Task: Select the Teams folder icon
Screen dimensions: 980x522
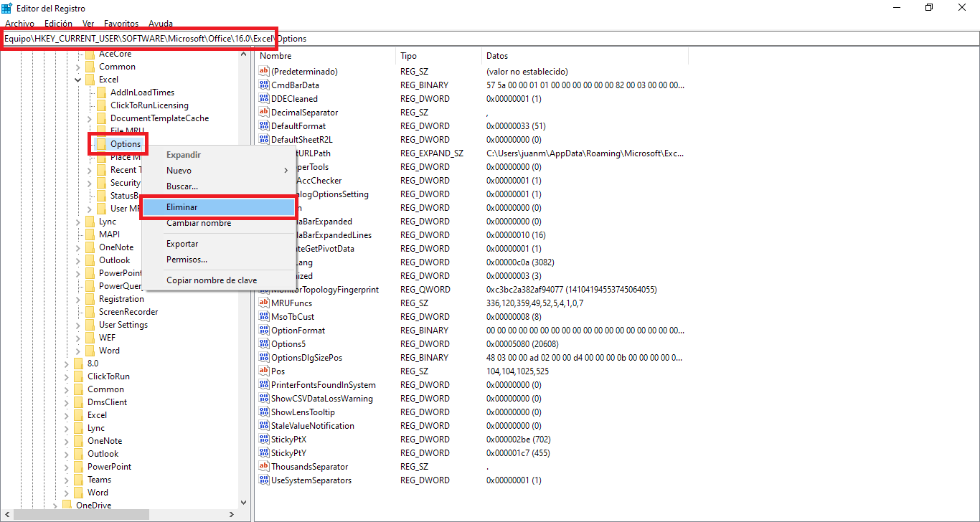Action: click(x=78, y=480)
